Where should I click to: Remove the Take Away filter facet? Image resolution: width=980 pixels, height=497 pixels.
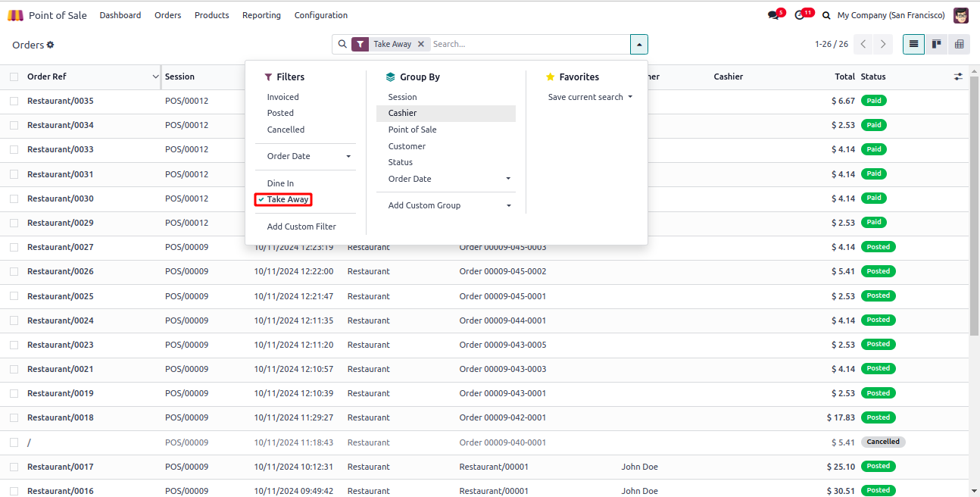[x=421, y=44]
